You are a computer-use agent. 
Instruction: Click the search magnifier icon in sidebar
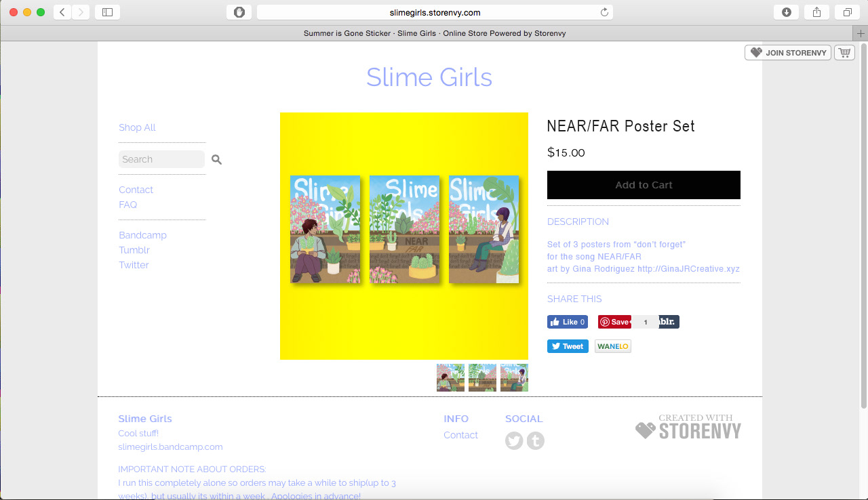pos(216,159)
